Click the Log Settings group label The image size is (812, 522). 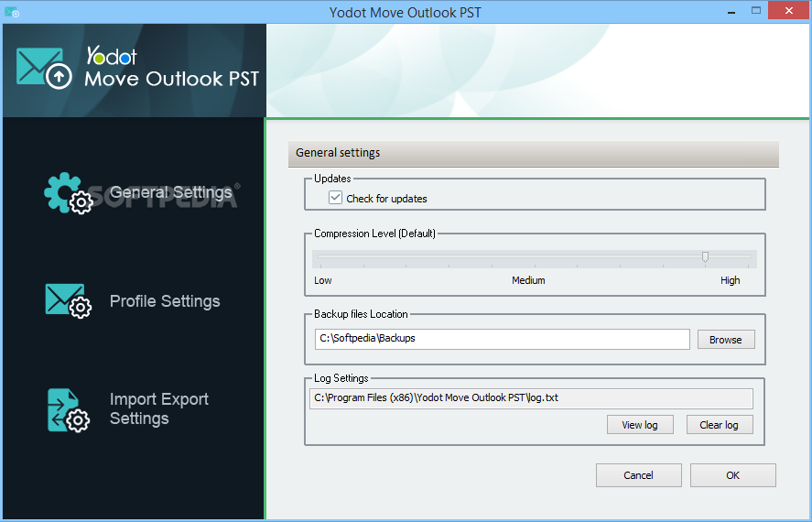pos(341,378)
